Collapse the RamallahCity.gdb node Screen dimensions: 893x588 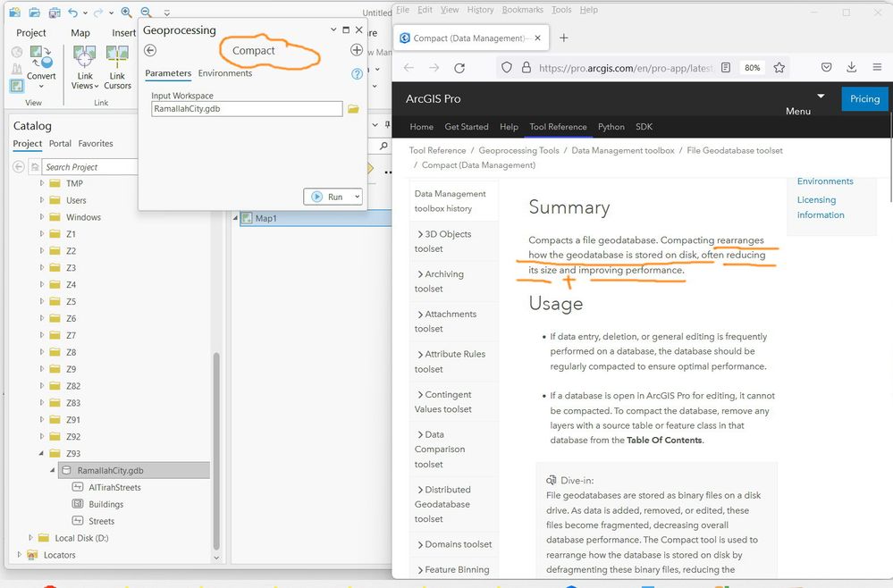coord(53,470)
